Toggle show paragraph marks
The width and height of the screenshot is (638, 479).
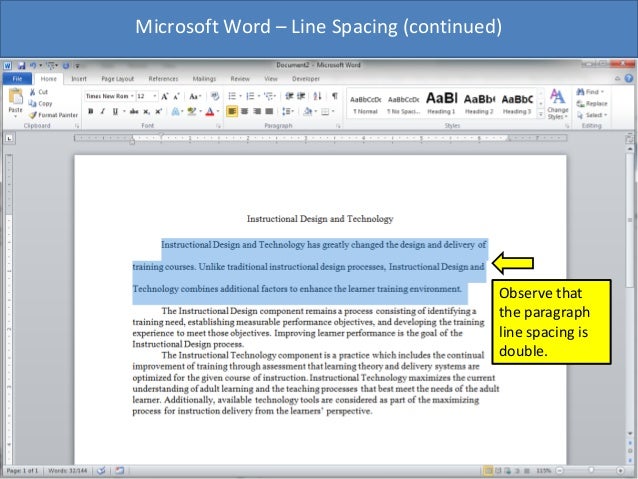point(334,96)
